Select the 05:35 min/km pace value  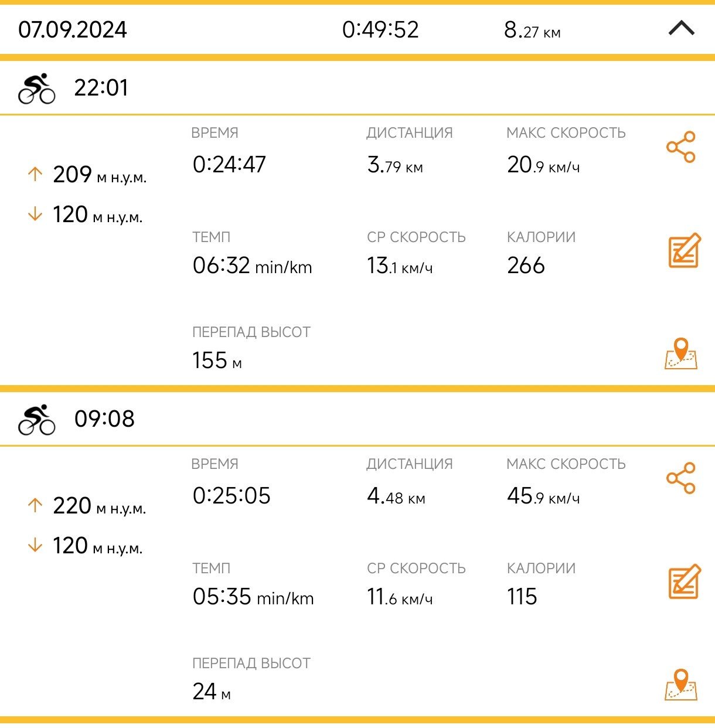click(x=253, y=597)
